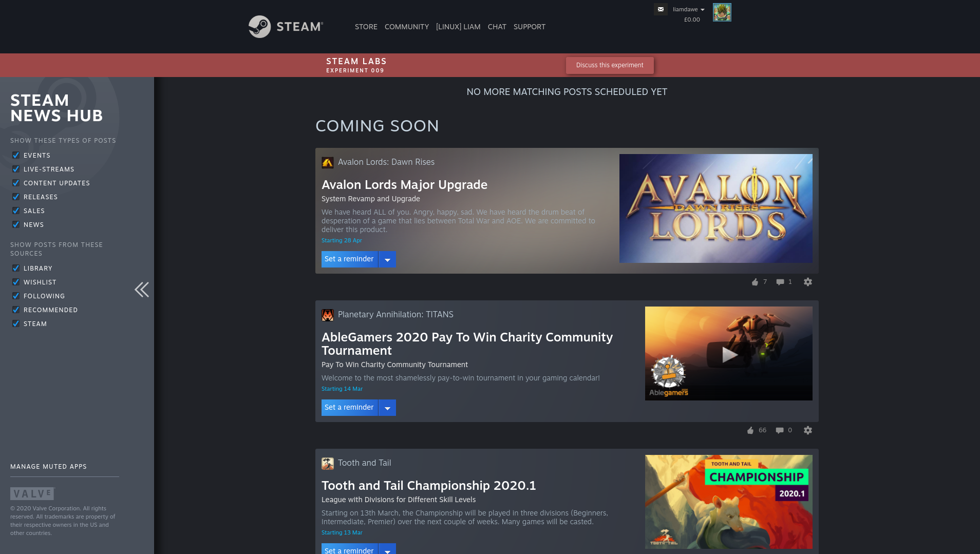Toggle the Wishlist source checkbox
This screenshot has height=554, width=980.
click(x=16, y=282)
